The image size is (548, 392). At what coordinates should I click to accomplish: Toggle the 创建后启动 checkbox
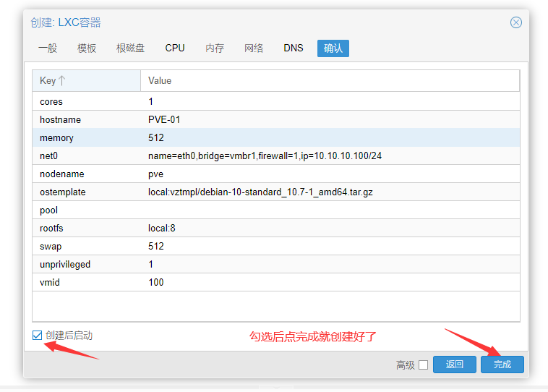[x=38, y=336]
